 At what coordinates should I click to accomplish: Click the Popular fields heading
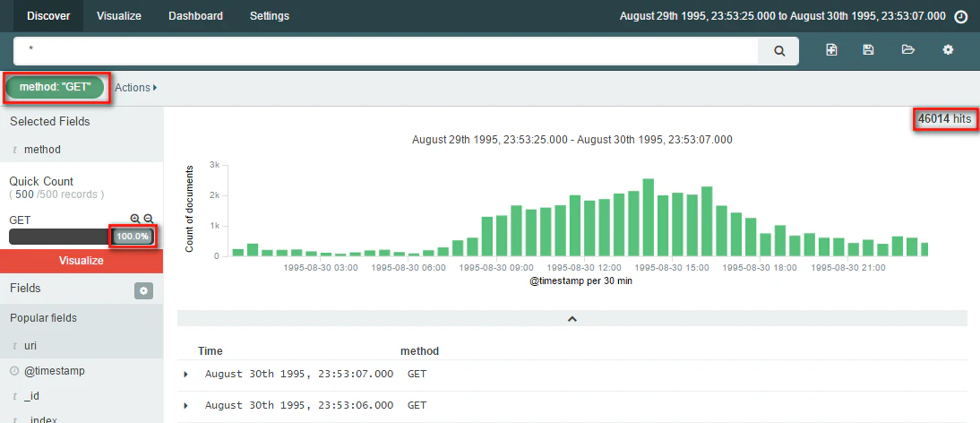(x=43, y=318)
